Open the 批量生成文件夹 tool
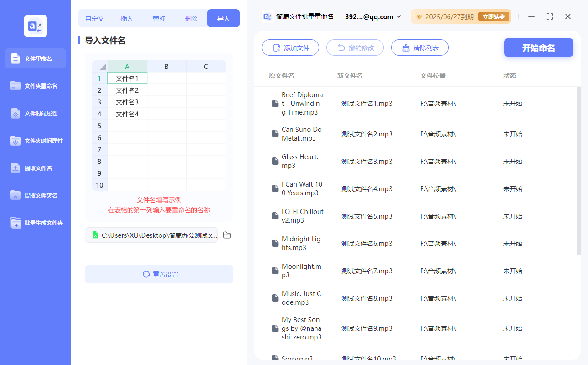The height and width of the screenshot is (365, 588). [35, 223]
